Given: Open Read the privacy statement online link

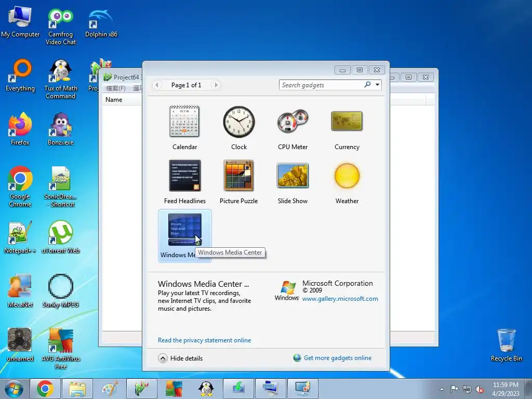Looking at the screenshot, I should click(204, 340).
